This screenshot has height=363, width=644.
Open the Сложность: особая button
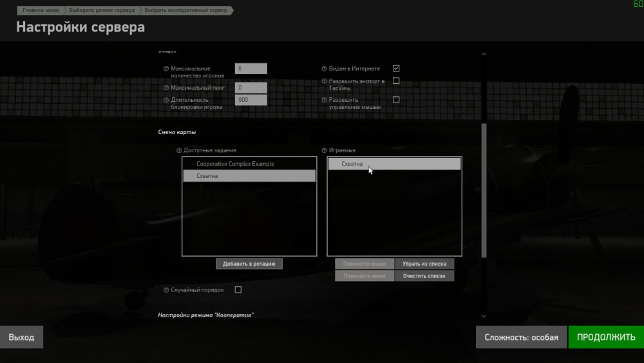point(521,337)
